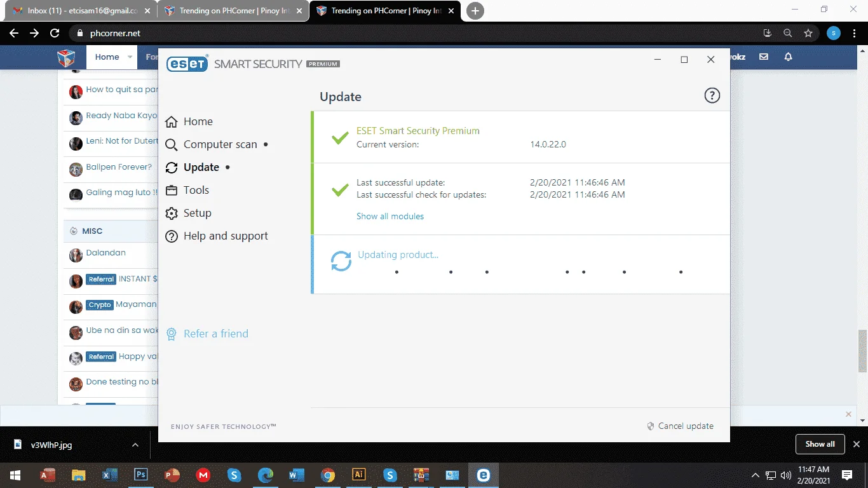Viewport: 868px width, 488px height.
Task: Open the Windows Start menu
Action: tap(15, 475)
